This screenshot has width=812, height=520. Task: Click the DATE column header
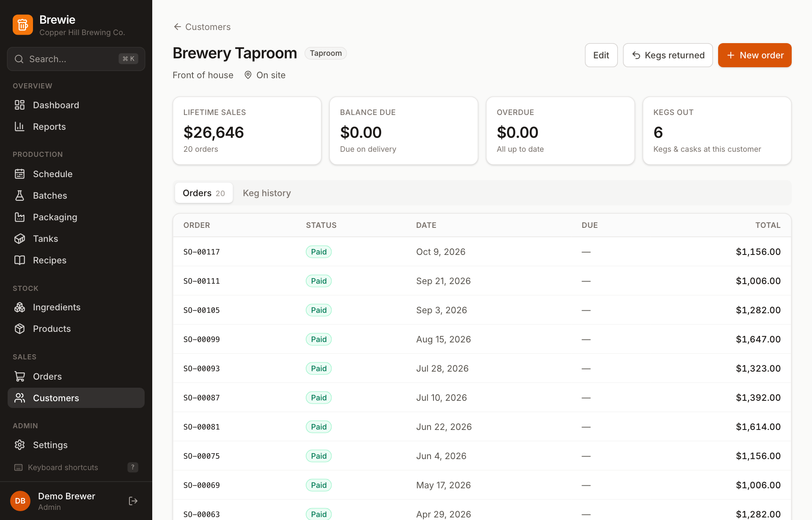[426, 225]
